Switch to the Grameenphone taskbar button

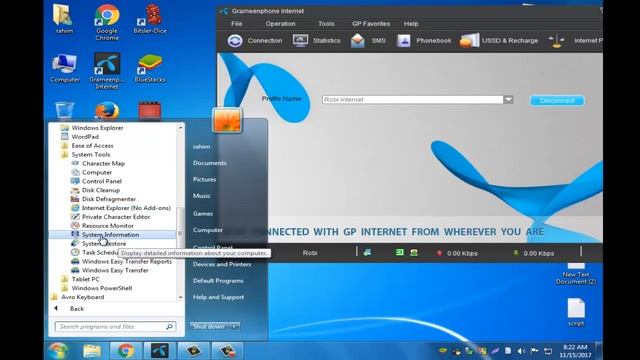[x=160, y=351]
